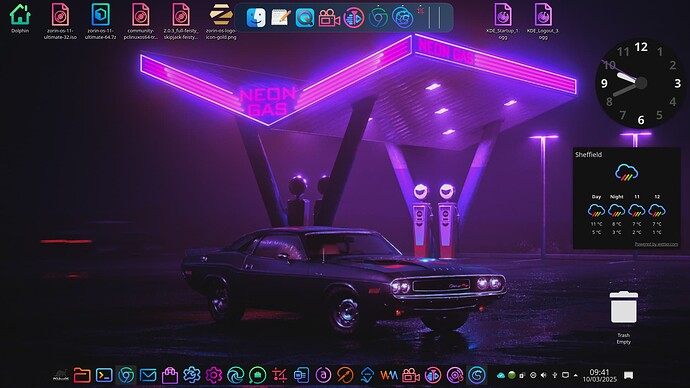Open the Chrome browser in the taskbar
The height and width of the screenshot is (388, 690).
click(x=126, y=375)
